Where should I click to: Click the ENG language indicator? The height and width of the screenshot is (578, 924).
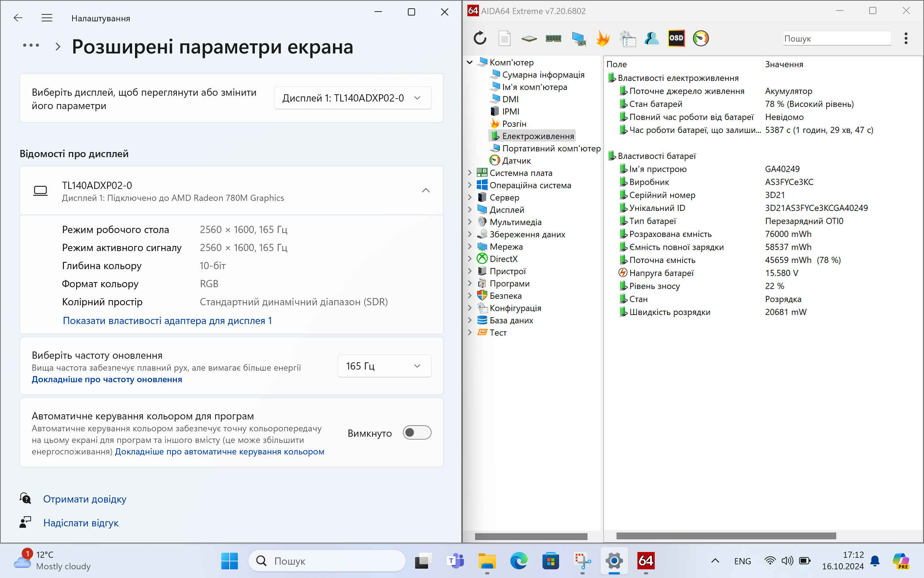click(x=742, y=561)
